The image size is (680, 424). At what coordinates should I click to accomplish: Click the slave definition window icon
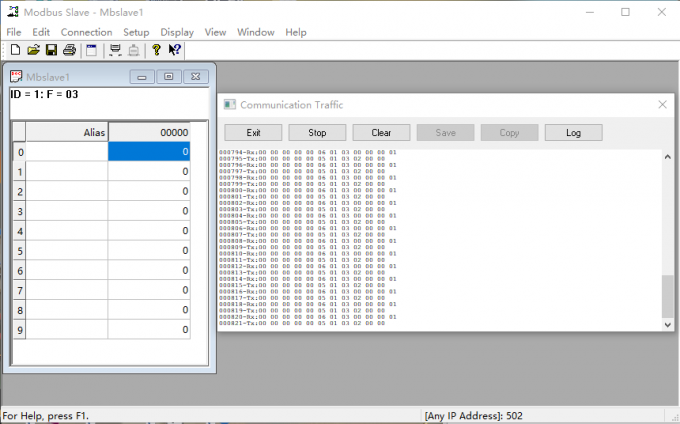tap(92, 50)
